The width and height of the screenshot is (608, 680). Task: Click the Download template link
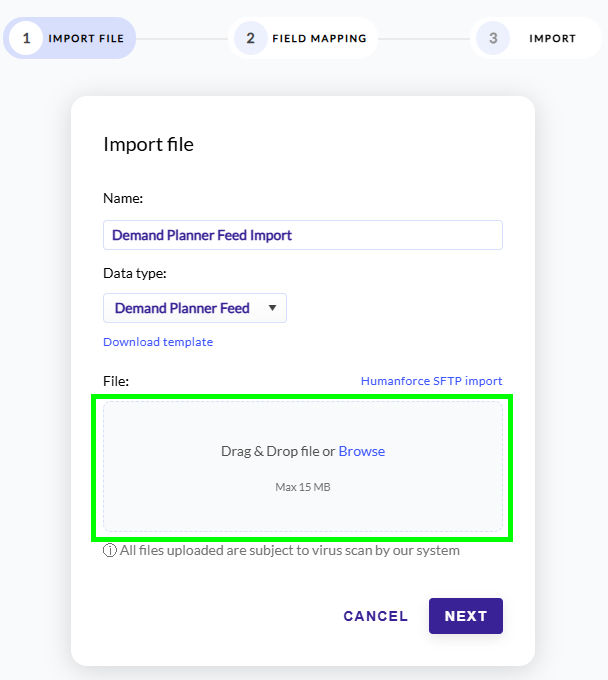[158, 342]
